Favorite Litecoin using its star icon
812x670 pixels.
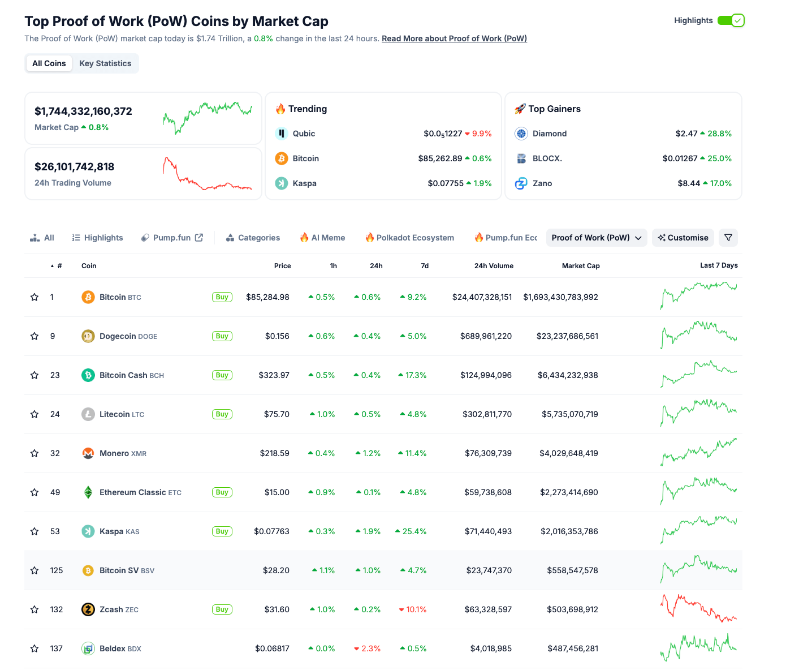click(x=34, y=414)
